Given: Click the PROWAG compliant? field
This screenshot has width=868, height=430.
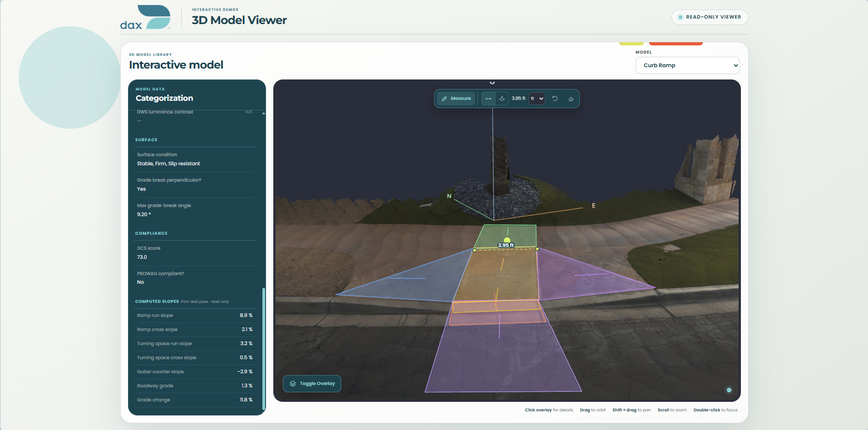Looking at the screenshot, I should pos(195,278).
